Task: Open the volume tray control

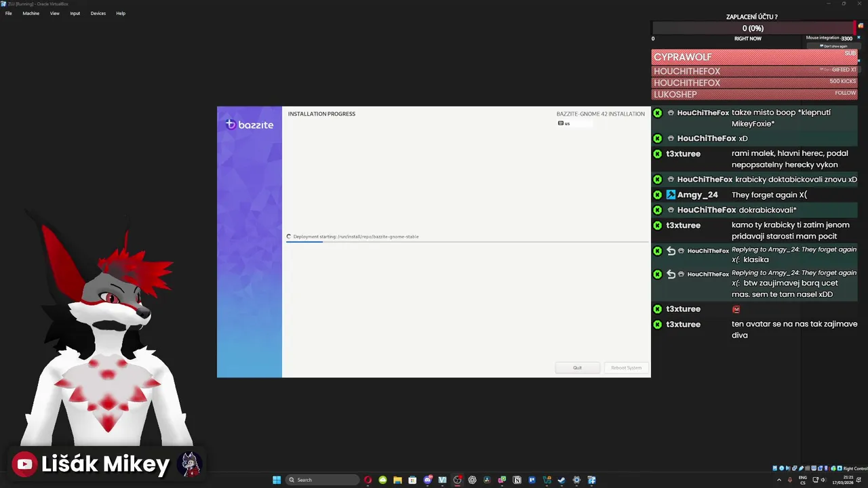Action: click(x=823, y=480)
